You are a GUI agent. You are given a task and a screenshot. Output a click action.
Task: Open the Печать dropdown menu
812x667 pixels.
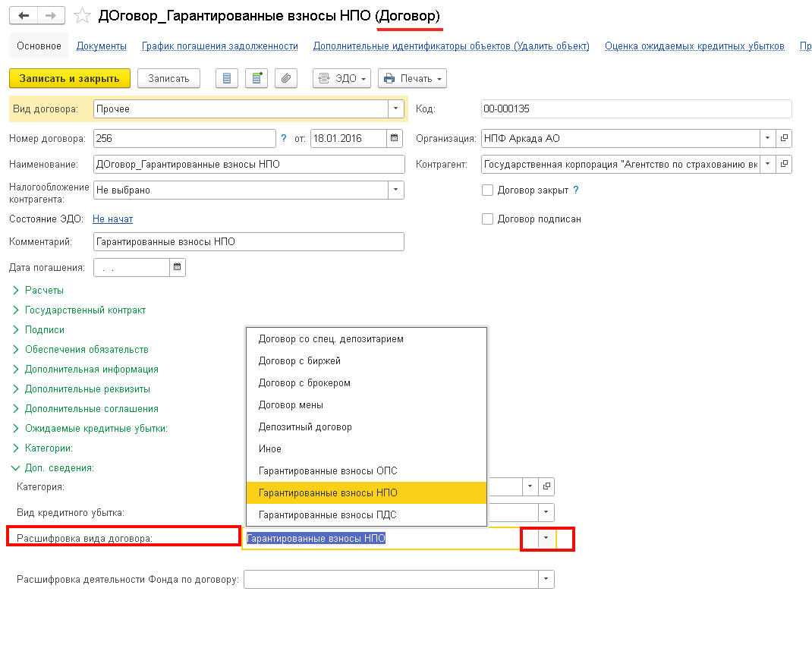pyautogui.click(x=412, y=79)
